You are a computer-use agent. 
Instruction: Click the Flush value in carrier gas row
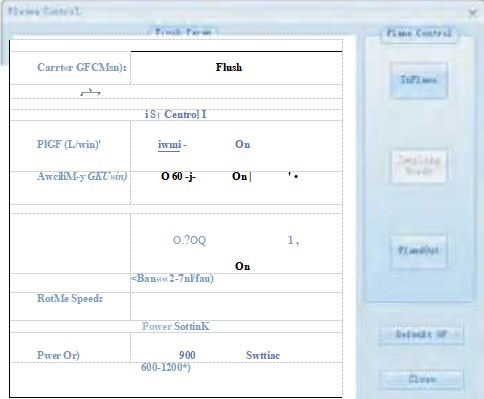coord(229,67)
